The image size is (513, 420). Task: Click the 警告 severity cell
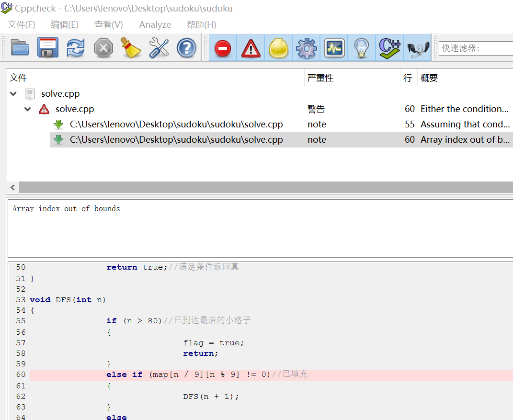click(316, 109)
